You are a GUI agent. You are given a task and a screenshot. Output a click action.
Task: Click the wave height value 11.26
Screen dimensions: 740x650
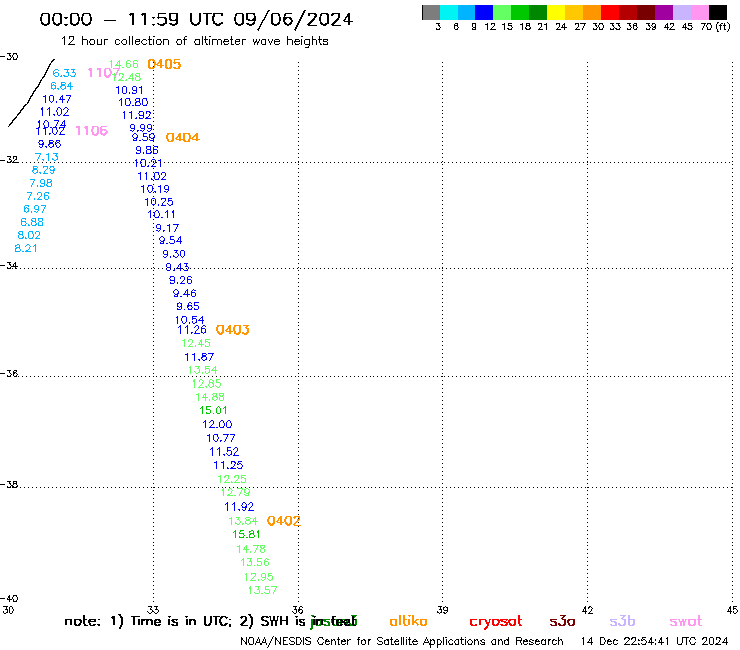(192, 329)
